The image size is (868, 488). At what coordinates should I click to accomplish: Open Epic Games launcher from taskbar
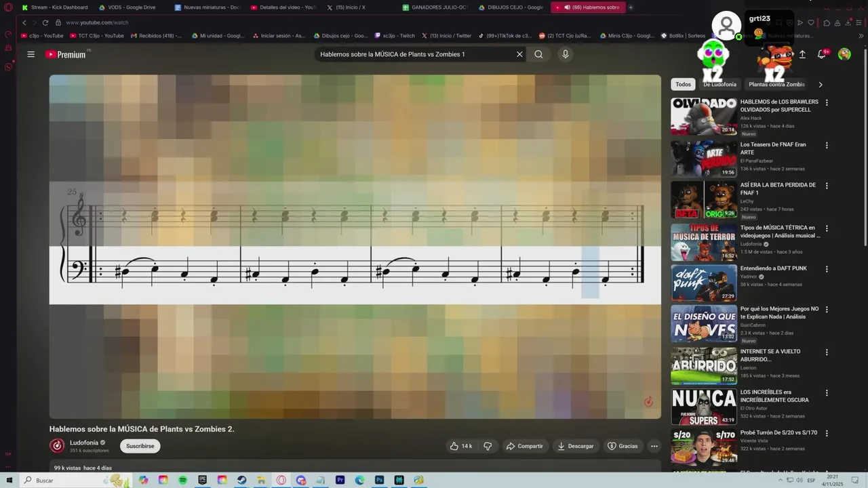coord(203,480)
